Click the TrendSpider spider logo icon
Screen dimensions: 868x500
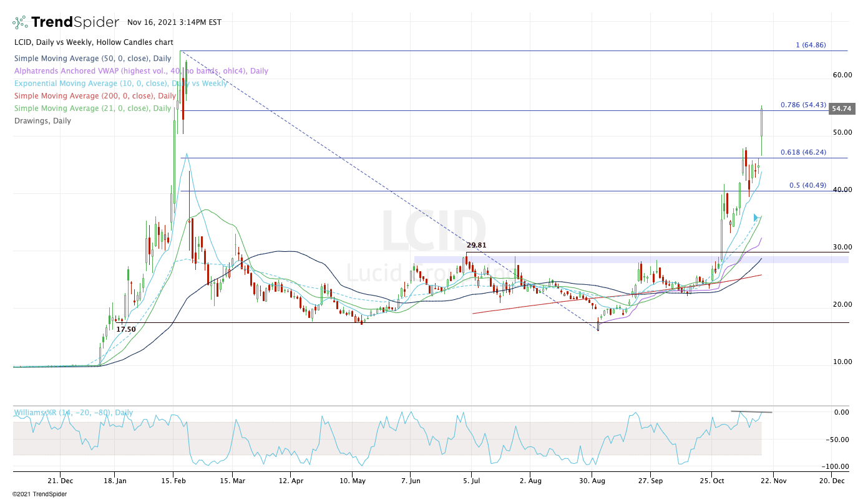(x=20, y=22)
